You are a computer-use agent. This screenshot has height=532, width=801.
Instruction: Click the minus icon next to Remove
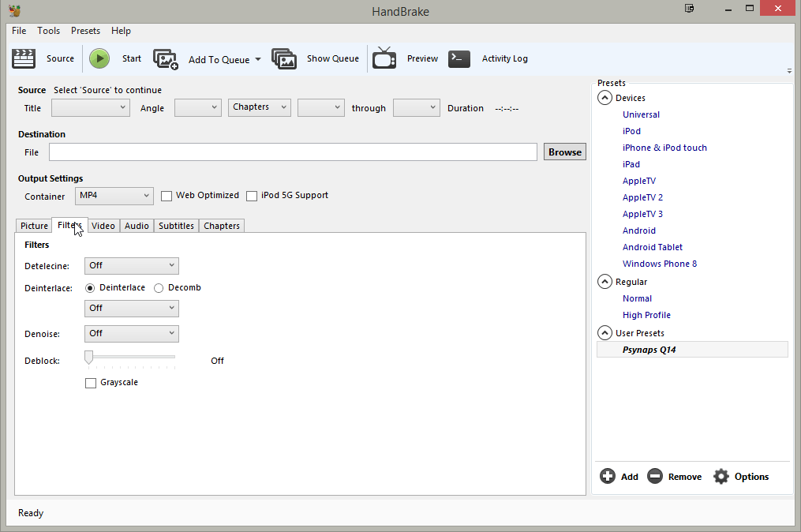pyautogui.click(x=655, y=476)
